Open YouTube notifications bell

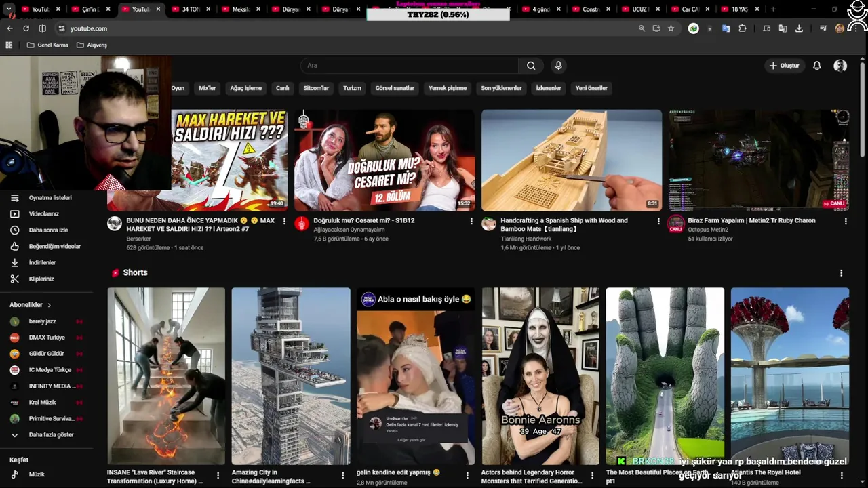[817, 66]
